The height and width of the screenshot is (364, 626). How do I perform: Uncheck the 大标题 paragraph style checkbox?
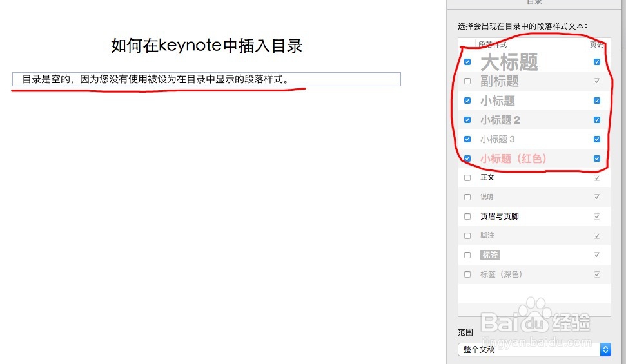467,62
